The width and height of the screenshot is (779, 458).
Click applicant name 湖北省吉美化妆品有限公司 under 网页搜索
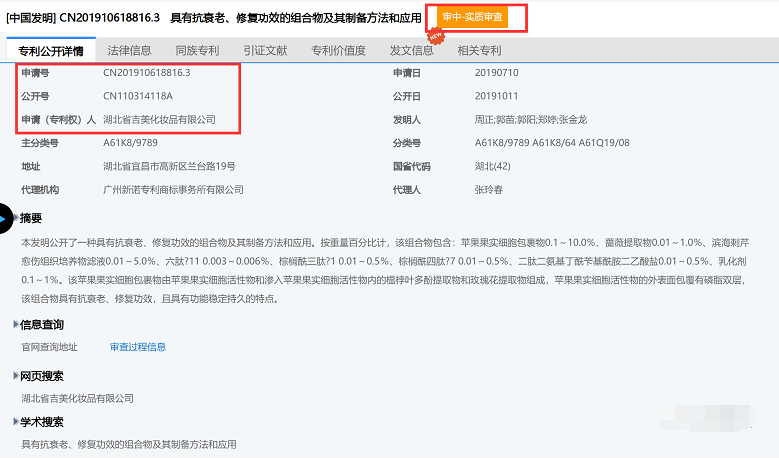coord(77,398)
